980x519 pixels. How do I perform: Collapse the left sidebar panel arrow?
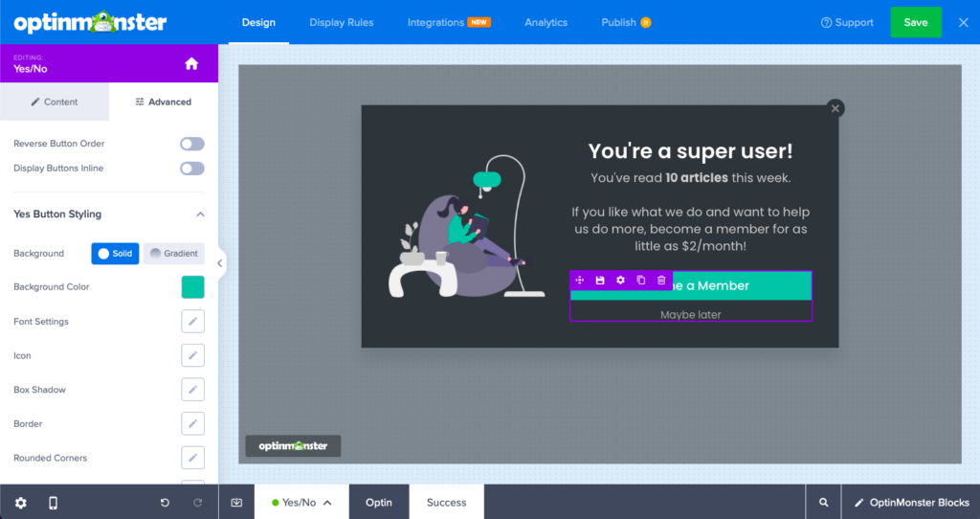219,263
